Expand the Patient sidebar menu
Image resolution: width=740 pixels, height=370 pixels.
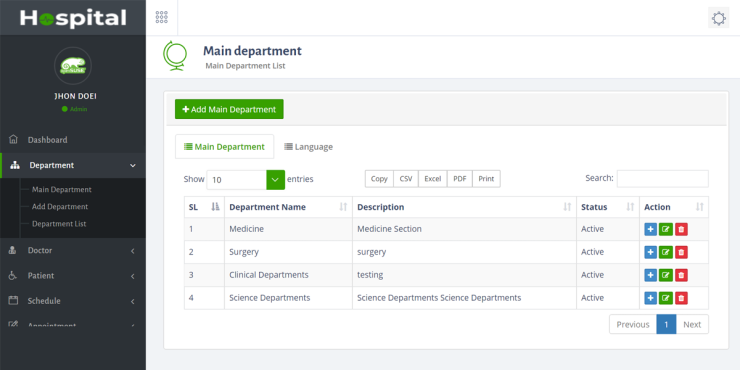[x=73, y=276]
